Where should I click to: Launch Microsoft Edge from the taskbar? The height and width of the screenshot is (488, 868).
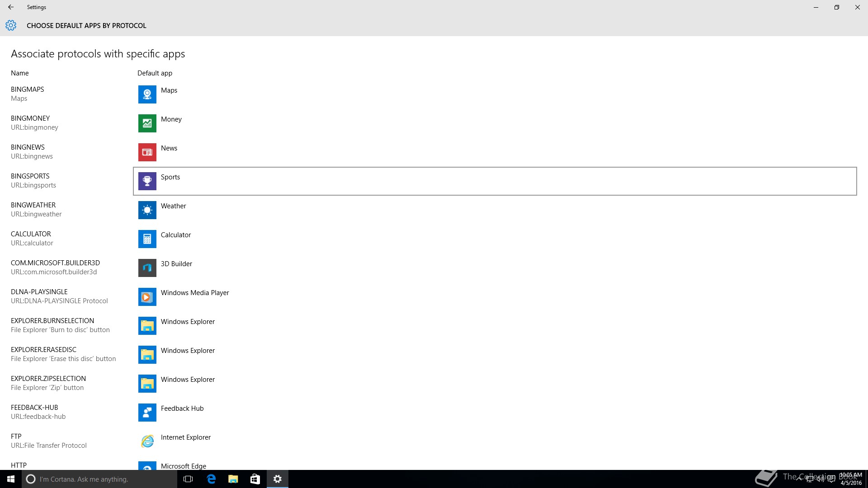[211, 479]
